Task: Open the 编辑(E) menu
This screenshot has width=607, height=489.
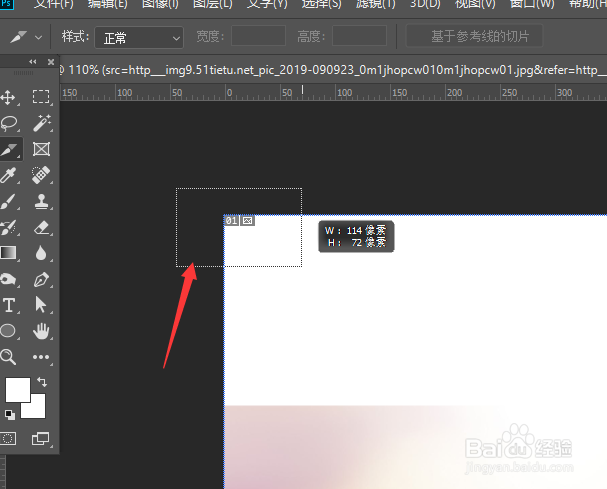Action: 107,5
